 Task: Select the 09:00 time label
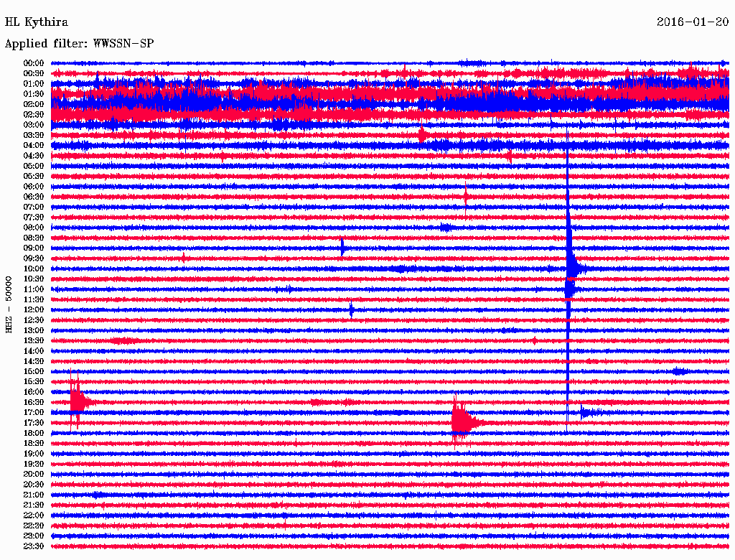[x=34, y=248]
